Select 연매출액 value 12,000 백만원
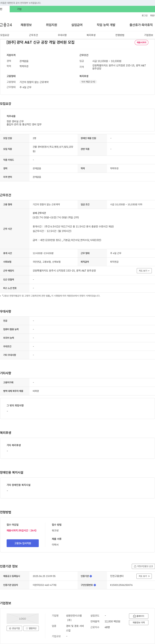The image size is (155, 644). click(x=112, y=622)
